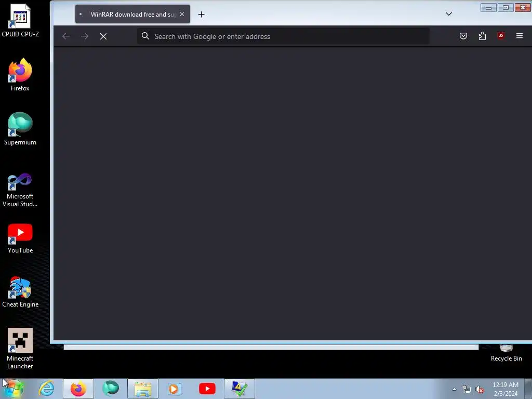Screen dimensions: 532x399
Task: Select the Recycle Bin desktop icon
Action: tap(506, 353)
